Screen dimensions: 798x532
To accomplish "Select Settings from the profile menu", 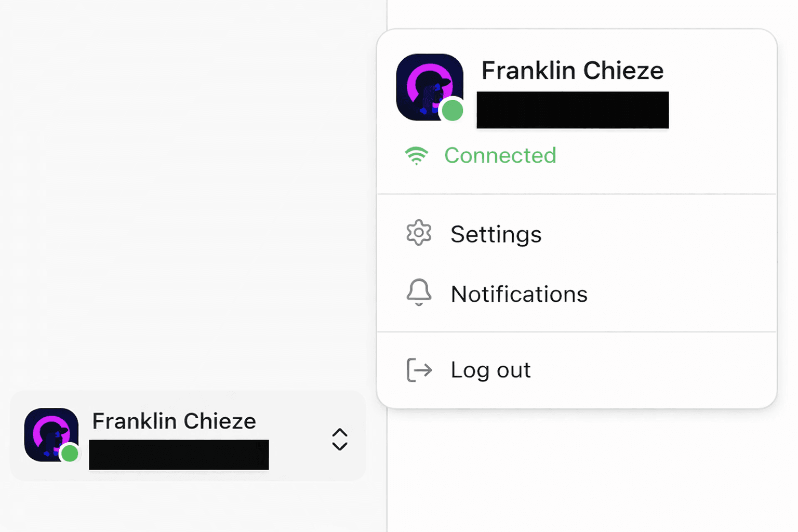I will point(496,234).
